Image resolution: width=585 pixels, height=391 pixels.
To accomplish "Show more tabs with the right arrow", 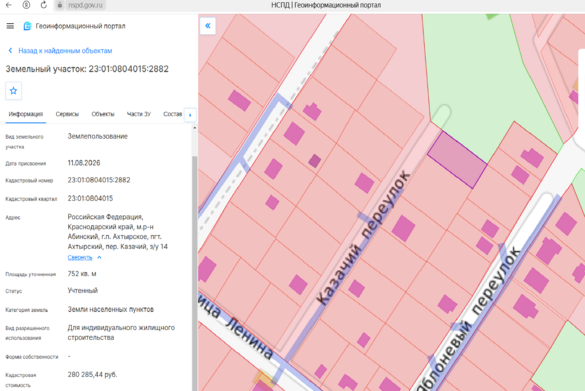I will tap(190, 115).
